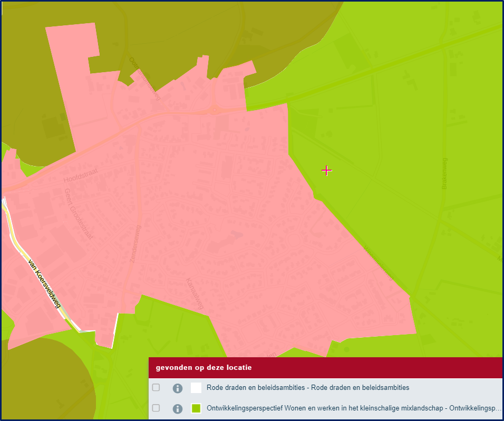Click the pink crosshair location marker
504x421 pixels.
click(x=327, y=170)
